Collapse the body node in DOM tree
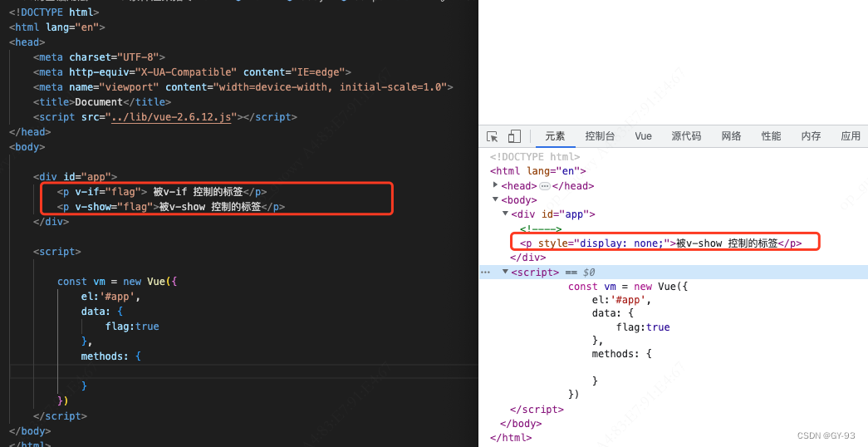This screenshot has height=447, width=868. point(495,199)
